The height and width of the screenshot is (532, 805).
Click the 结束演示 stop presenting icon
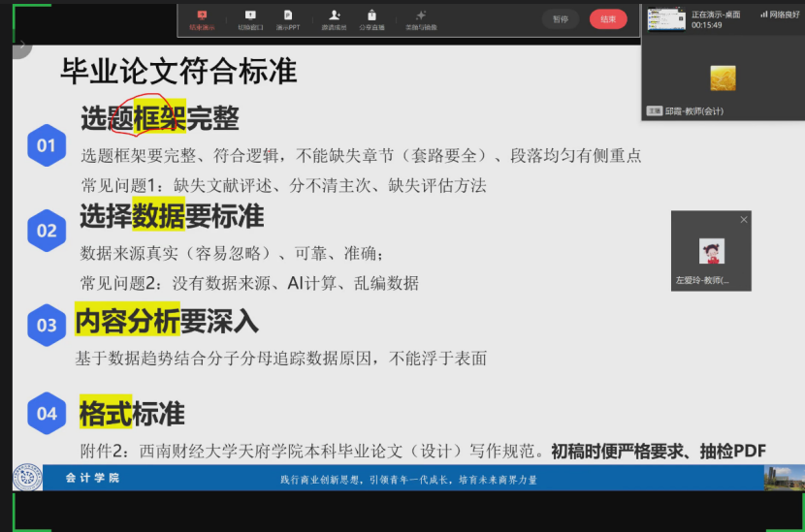pos(202,17)
